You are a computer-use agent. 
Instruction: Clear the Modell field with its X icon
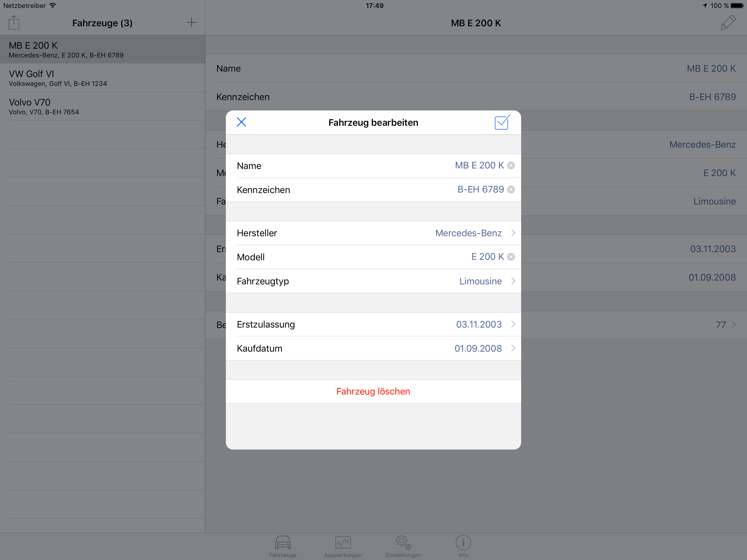511,257
